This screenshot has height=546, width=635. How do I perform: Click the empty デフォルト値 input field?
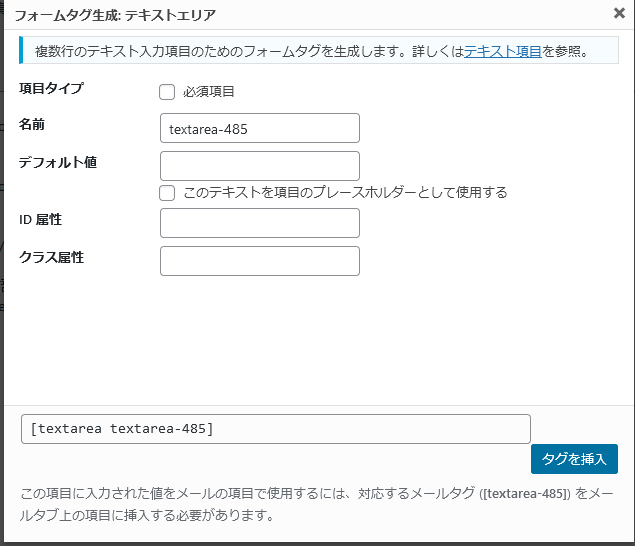tap(259, 166)
